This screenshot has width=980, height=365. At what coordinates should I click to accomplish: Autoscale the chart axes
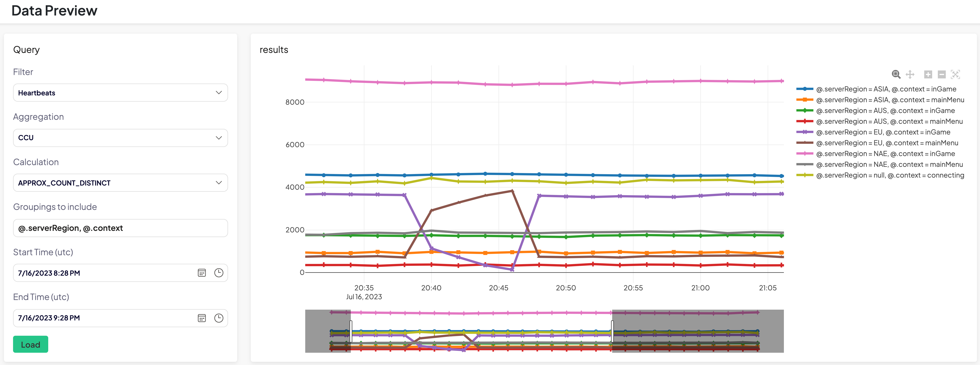pyautogui.click(x=955, y=74)
